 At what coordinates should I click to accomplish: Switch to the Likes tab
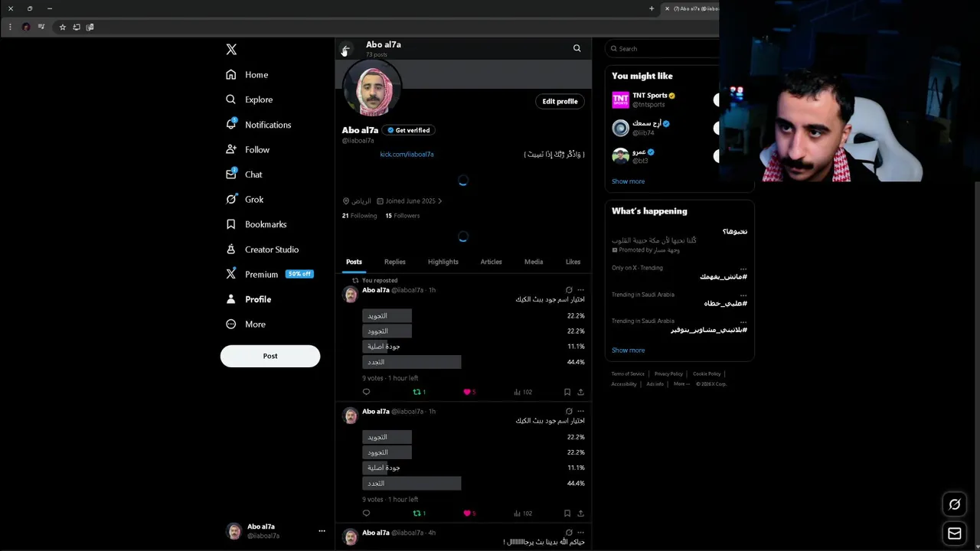(x=573, y=262)
